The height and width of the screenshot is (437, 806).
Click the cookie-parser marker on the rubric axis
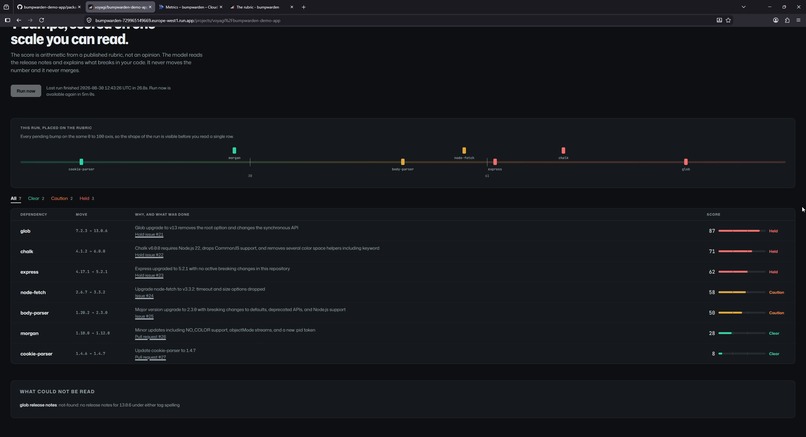[x=81, y=162]
